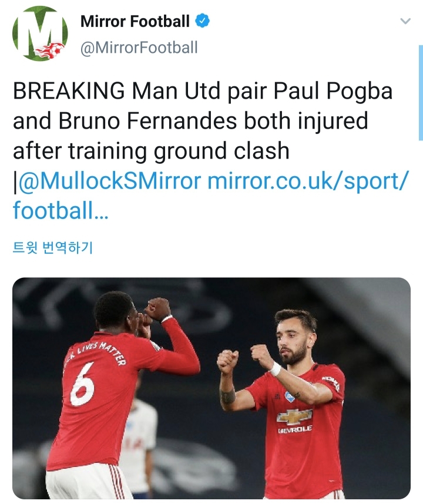Click the blue scrollbar on right edge
The image size is (423, 504).
pyautogui.click(x=421, y=93)
